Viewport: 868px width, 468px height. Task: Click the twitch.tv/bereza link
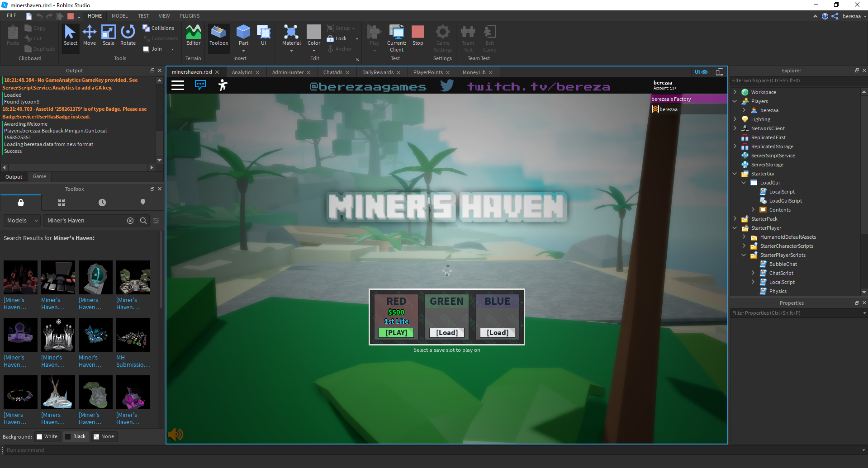539,86
